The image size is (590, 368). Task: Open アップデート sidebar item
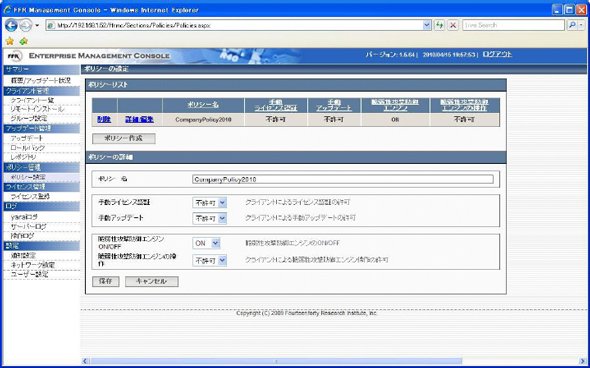(x=27, y=138)
